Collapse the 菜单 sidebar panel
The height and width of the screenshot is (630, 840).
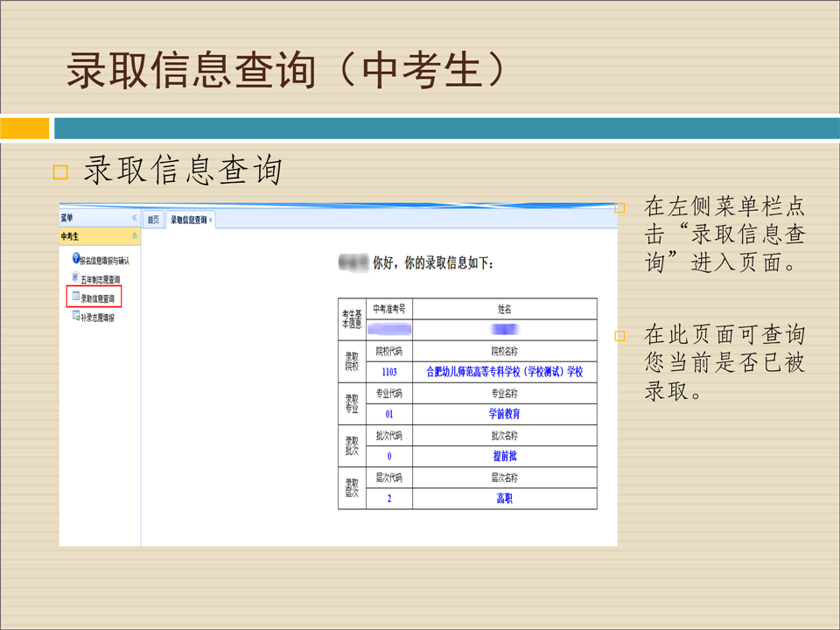[x=134, y=218]
